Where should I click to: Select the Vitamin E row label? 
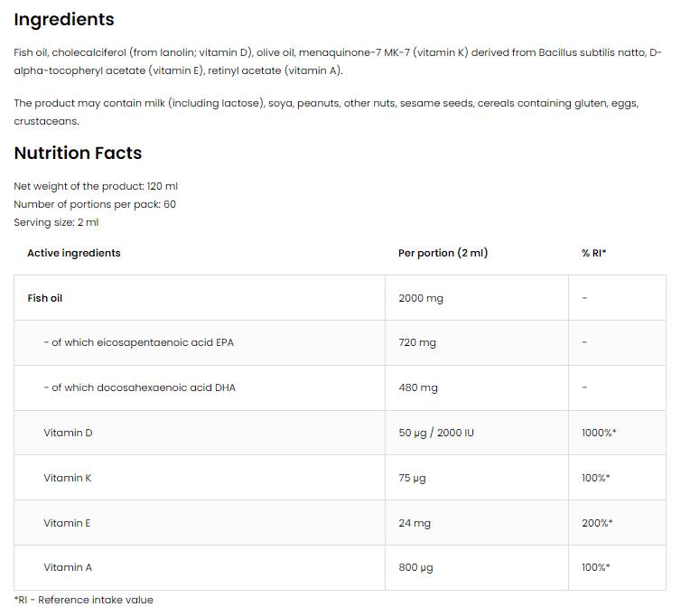67,523
